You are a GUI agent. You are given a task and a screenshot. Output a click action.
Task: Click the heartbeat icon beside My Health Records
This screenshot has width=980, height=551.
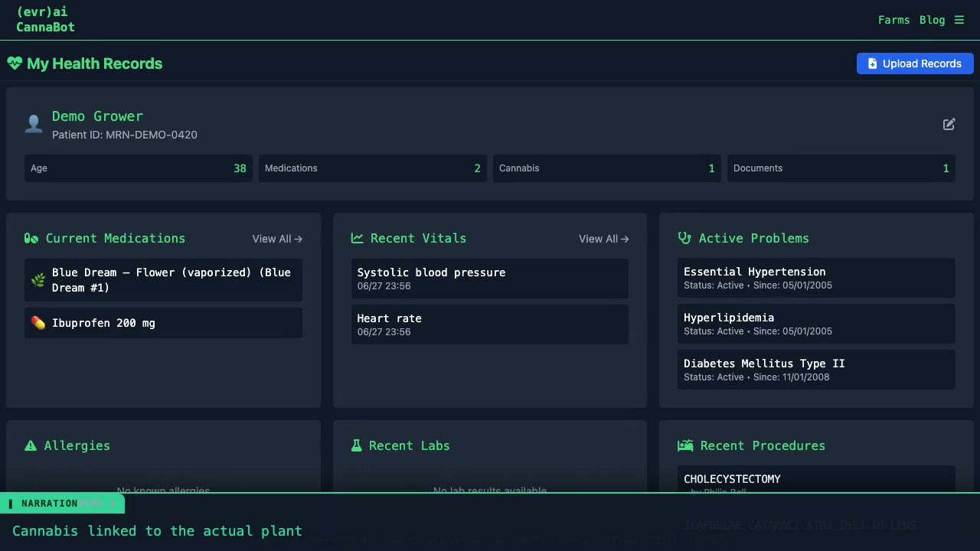pos(15,64)
